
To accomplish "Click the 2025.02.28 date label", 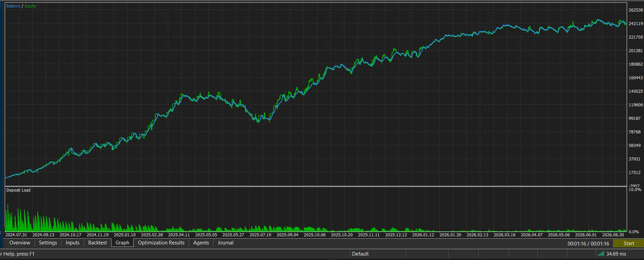I will coord(152,235).
